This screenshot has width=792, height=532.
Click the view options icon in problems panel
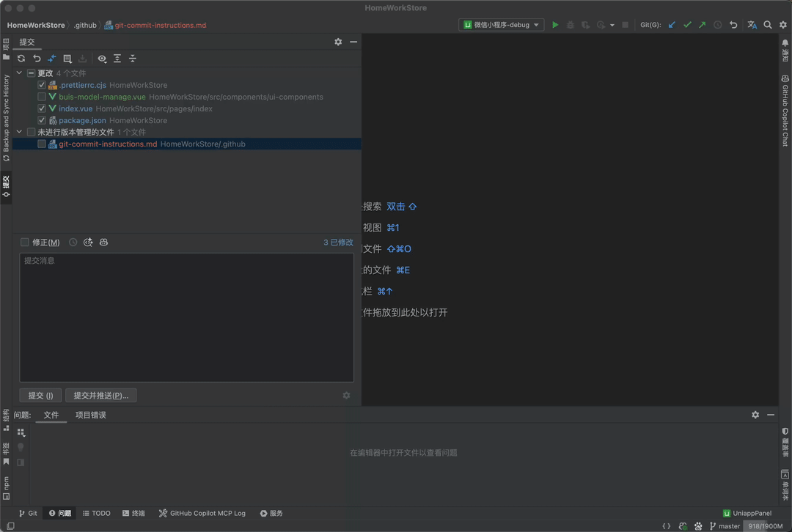point(21,432)
